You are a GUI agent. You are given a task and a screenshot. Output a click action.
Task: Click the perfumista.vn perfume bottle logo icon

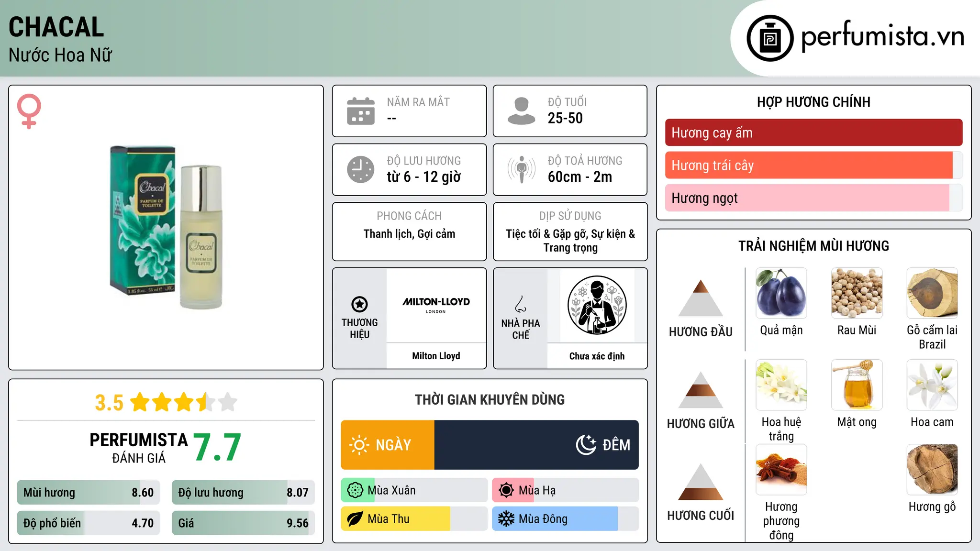click(770, 38)
